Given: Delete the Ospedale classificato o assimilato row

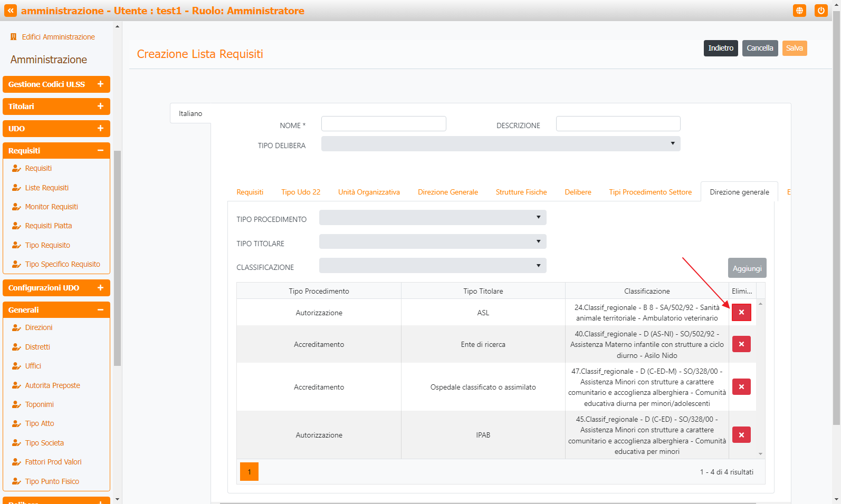Looking at the screenshot, I should coord(741,387).
